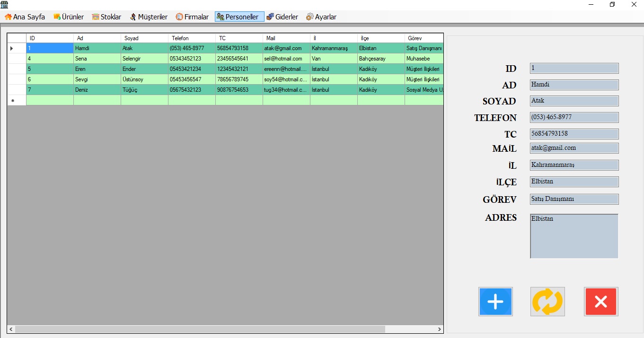Sort by the İlçe column header
The width and height of the screenshot is (644, 338).
(381, 38)
